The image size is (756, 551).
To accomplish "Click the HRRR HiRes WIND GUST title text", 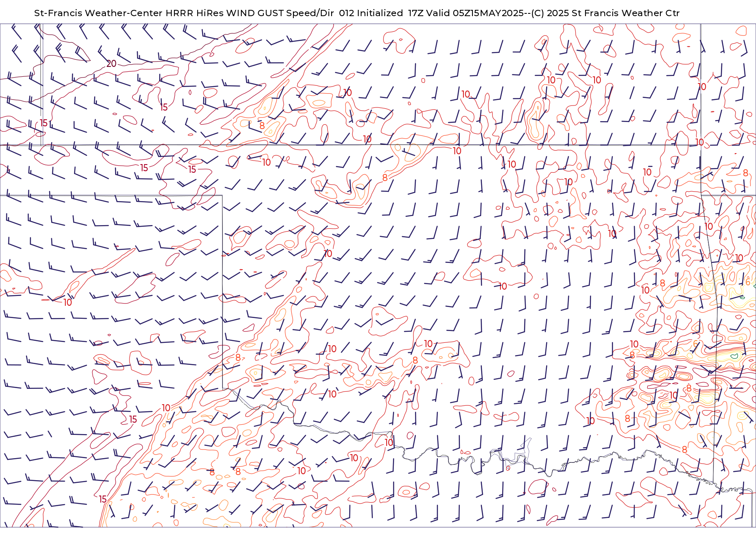I will tap(224, 13).
